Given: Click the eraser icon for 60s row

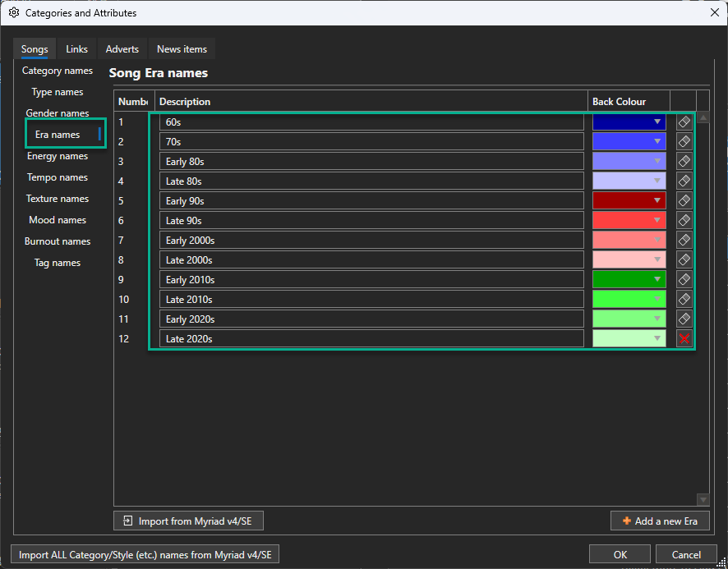Looking at the screenshot, I should coord(684,122).
